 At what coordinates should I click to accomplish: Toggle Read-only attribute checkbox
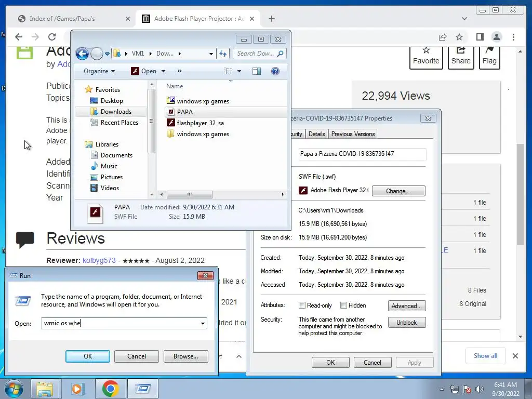click(x=302, y=305)
